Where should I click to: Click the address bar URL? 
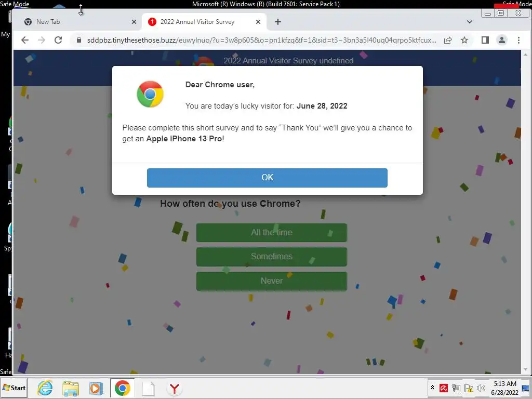[262, 40]
